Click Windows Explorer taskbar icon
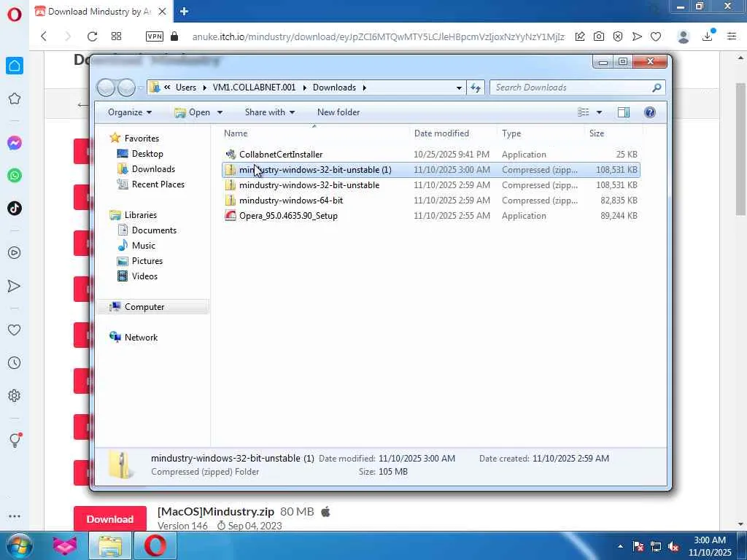Viewport: 747px width, 560px height. pos(111,545)
